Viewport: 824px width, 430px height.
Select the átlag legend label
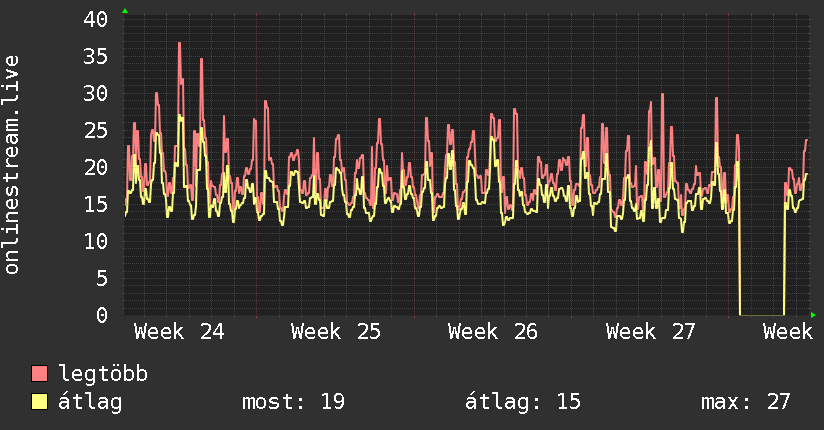coord(90,402)
